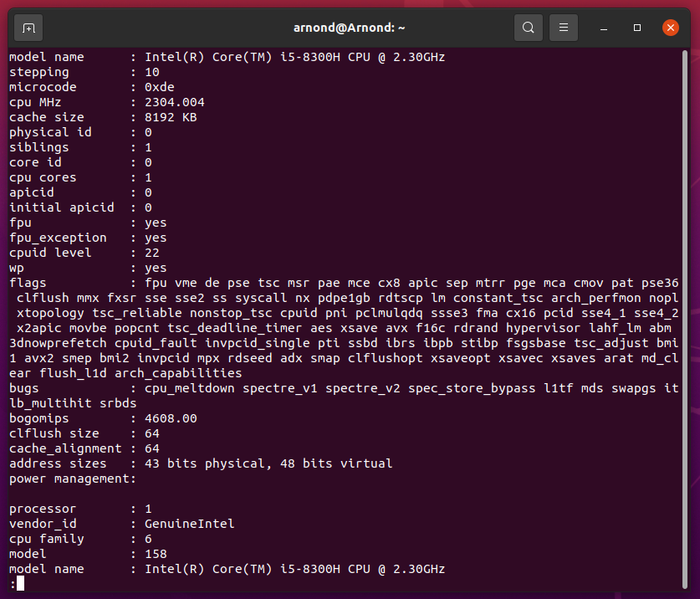Click '43 bits physical, 48 bits virtual'
Viewport: 700px width, 599px height.
(x=268, y=463)
